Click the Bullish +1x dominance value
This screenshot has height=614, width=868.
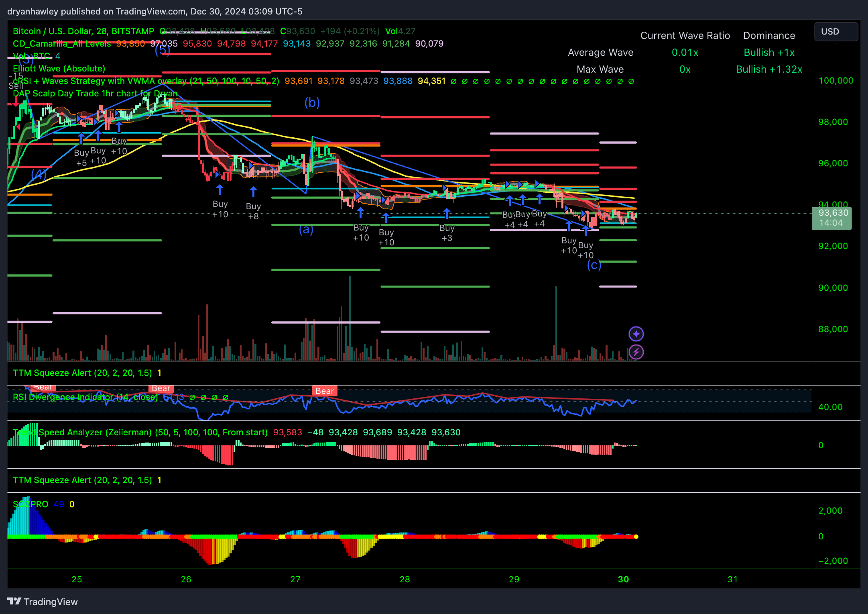769,53
